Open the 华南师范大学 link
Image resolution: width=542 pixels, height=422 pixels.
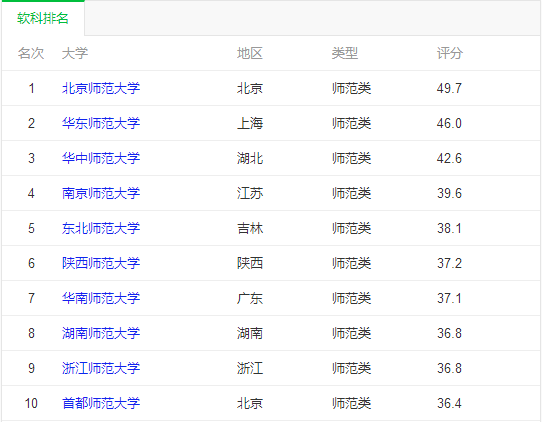pyautogui.click(x=101, y=298)
